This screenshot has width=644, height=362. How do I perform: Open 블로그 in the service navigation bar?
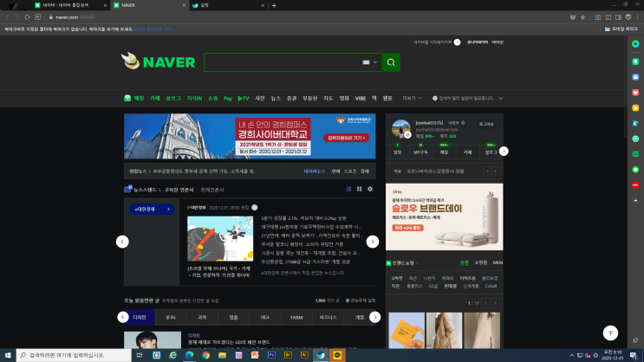click(173, 98)
